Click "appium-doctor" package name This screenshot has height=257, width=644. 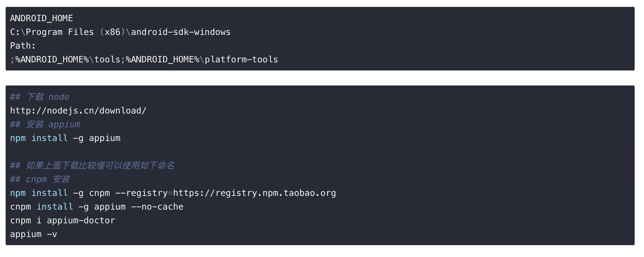(81, 221)
